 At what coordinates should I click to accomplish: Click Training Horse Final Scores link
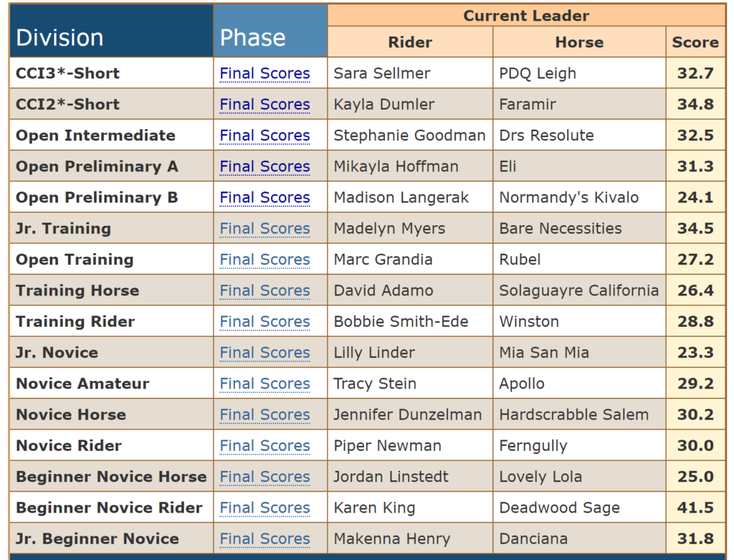[x=265, y=291]
